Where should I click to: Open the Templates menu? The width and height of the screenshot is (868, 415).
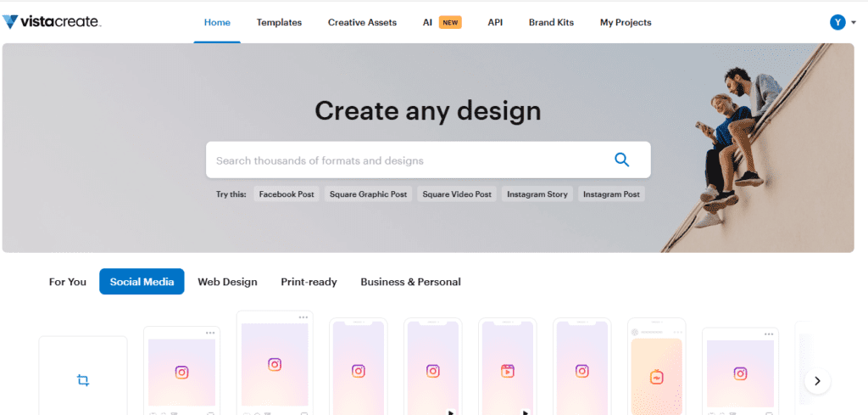279,23
